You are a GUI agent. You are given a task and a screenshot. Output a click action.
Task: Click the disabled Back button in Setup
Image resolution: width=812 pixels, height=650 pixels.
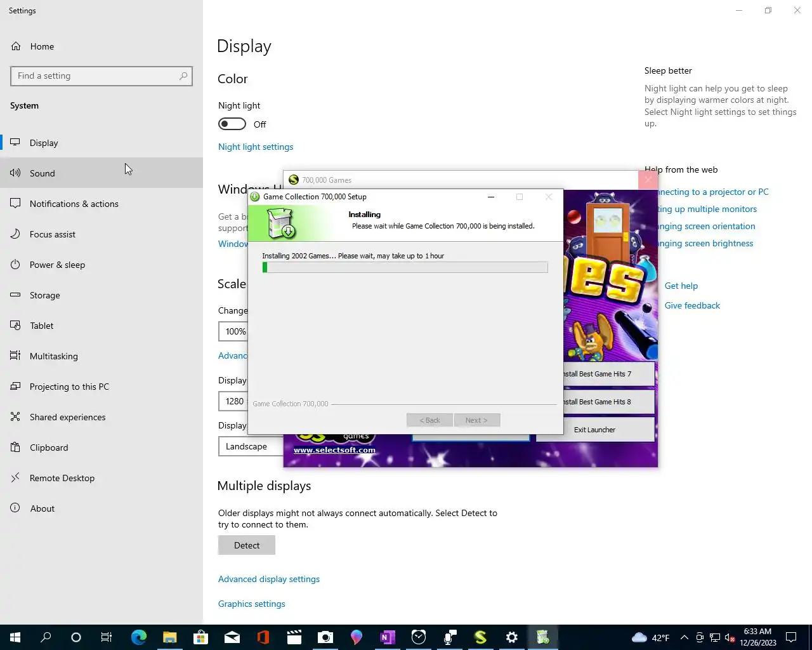coord(429,420)
